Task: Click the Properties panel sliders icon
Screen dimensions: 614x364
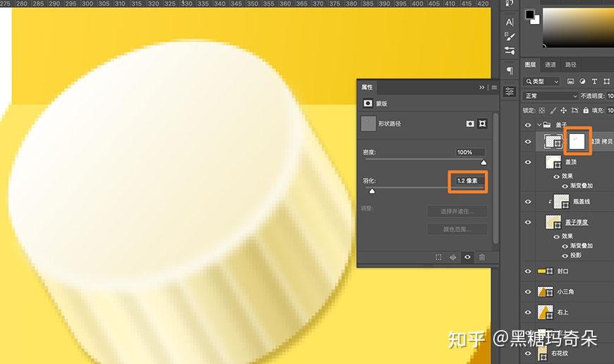Action: 510,91
